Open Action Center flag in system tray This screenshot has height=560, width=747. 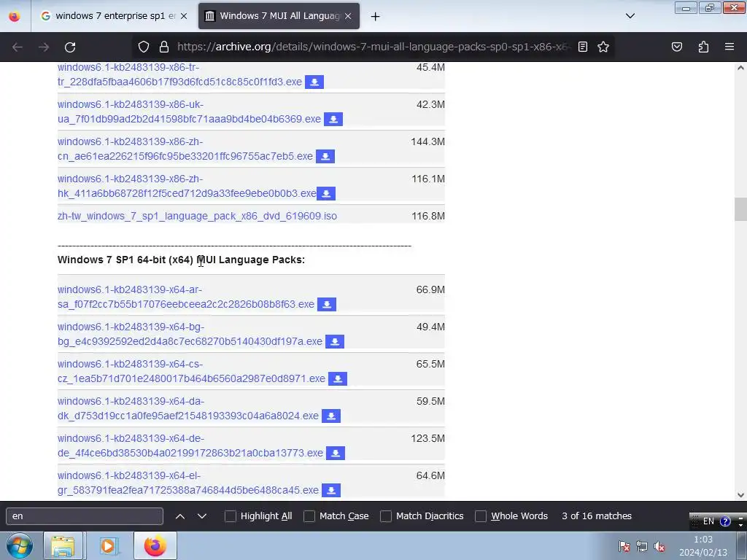point(624,547)
